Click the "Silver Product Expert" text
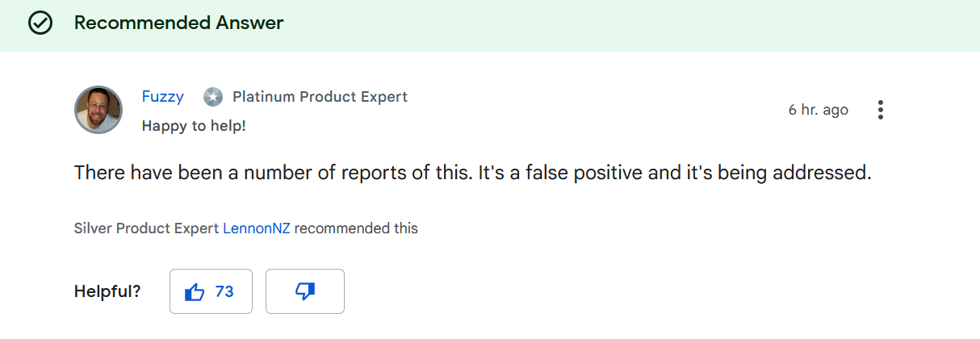 click(146, 228)
